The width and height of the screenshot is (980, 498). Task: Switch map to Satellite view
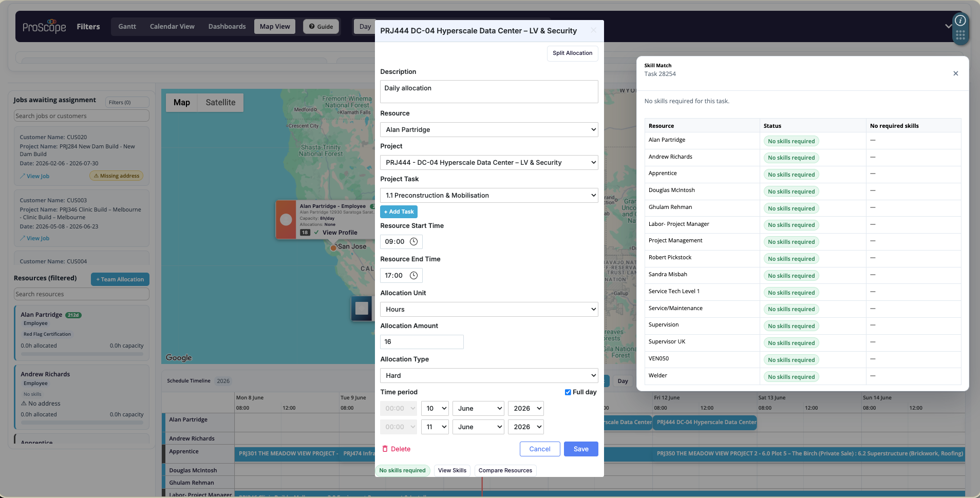[x=220, y=103]
